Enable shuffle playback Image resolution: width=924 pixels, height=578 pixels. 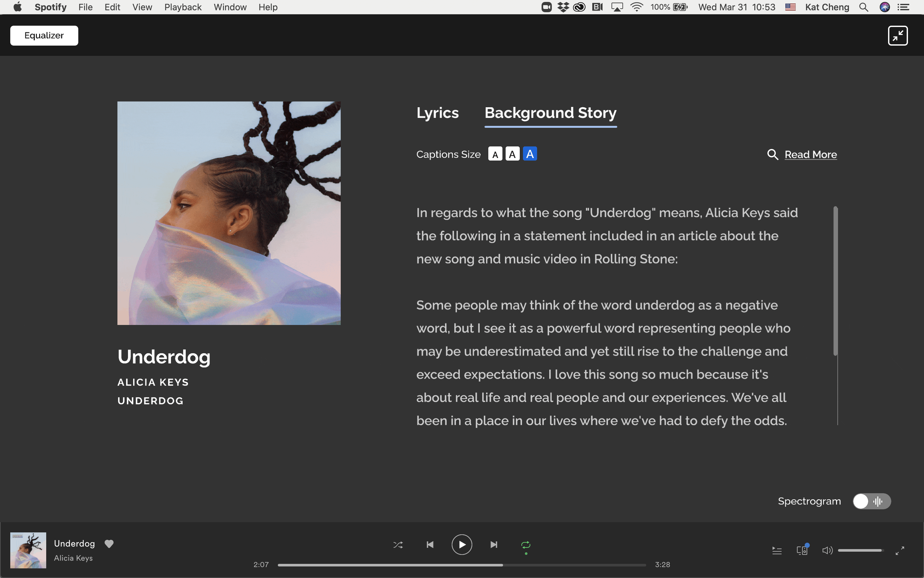pyautogui.click(x=398, y=545)
